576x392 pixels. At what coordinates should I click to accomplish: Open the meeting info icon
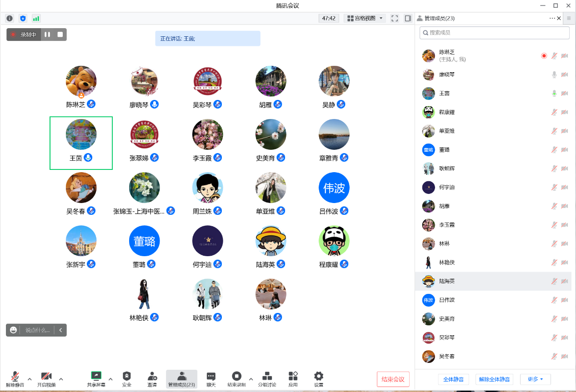(10, 18)
